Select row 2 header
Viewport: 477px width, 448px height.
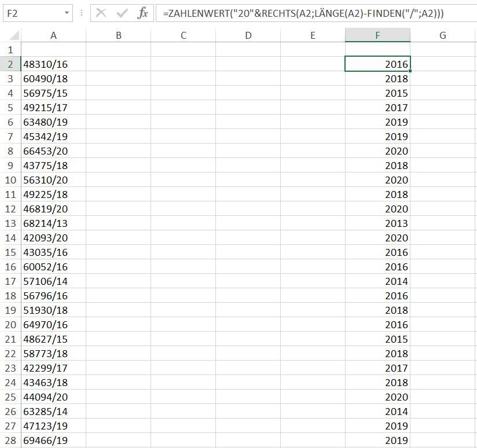coord(10,64)
